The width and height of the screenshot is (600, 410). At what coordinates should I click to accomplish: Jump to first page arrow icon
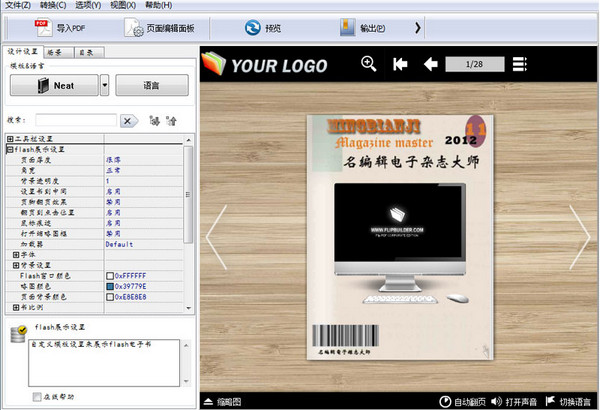[x=400, y=64]
